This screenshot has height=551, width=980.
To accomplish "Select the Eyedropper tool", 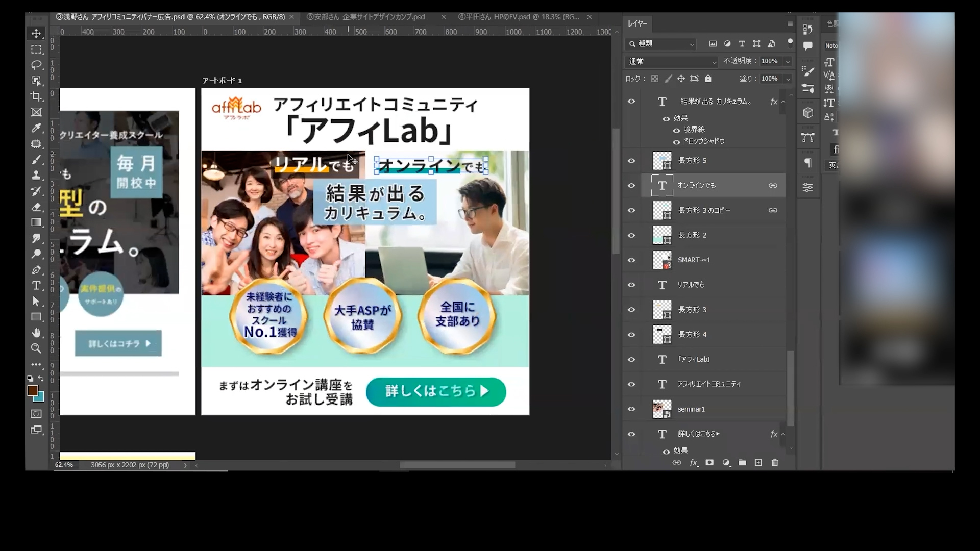I will [36, 128].
